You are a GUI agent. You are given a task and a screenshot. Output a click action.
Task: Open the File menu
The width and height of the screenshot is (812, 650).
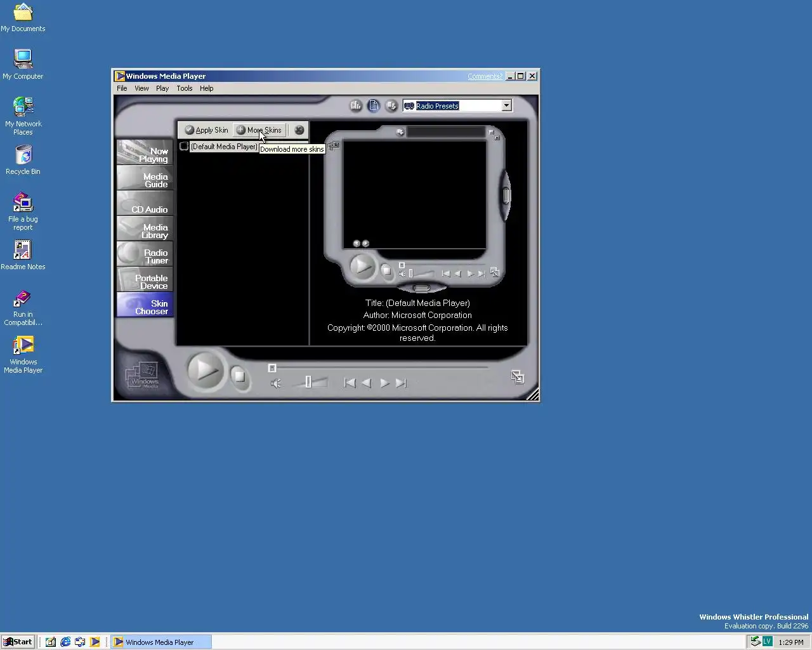click(122, 88)
